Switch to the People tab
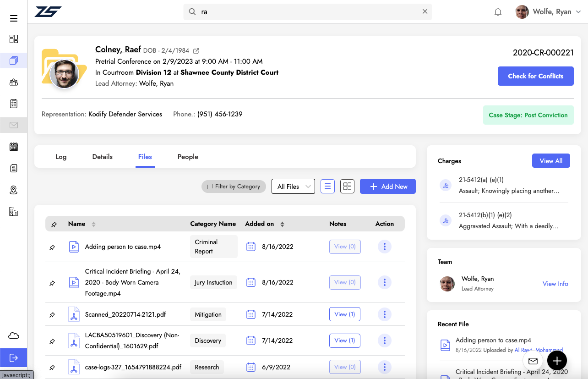 188,157
